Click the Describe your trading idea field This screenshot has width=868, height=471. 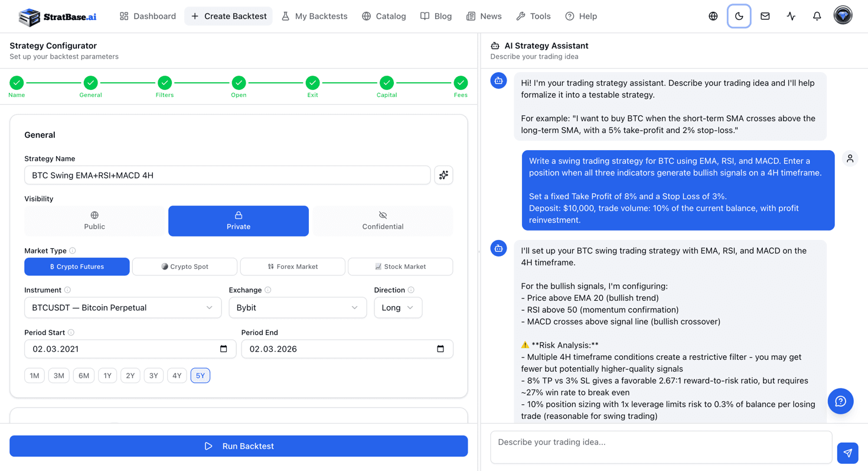(x=661, y=447)
